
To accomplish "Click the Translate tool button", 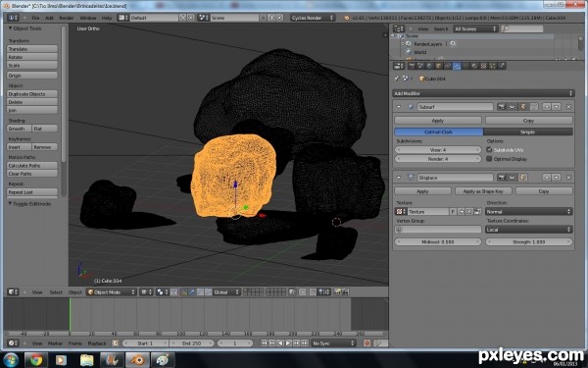I will pyautogui.click(x=32, y=49).
